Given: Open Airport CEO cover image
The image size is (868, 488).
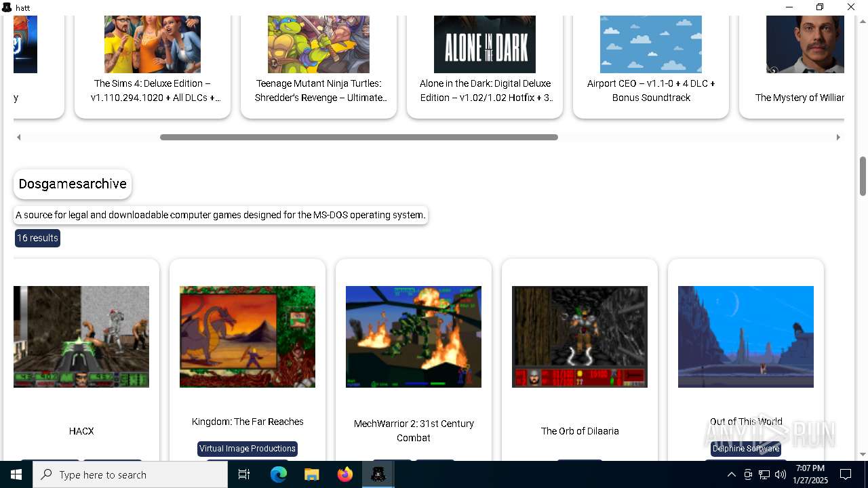Looking at the screenshot, I should click(651, 44).
